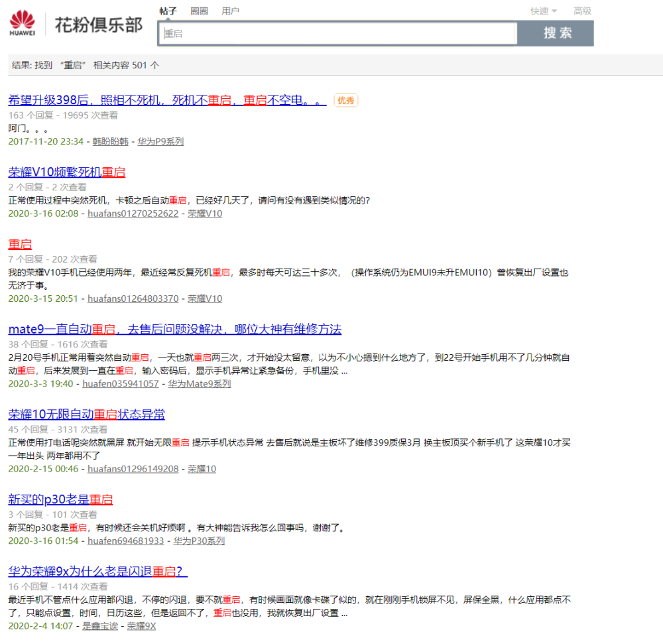
Task: Open author profile huafen694681933
Action: coord(125,541)
